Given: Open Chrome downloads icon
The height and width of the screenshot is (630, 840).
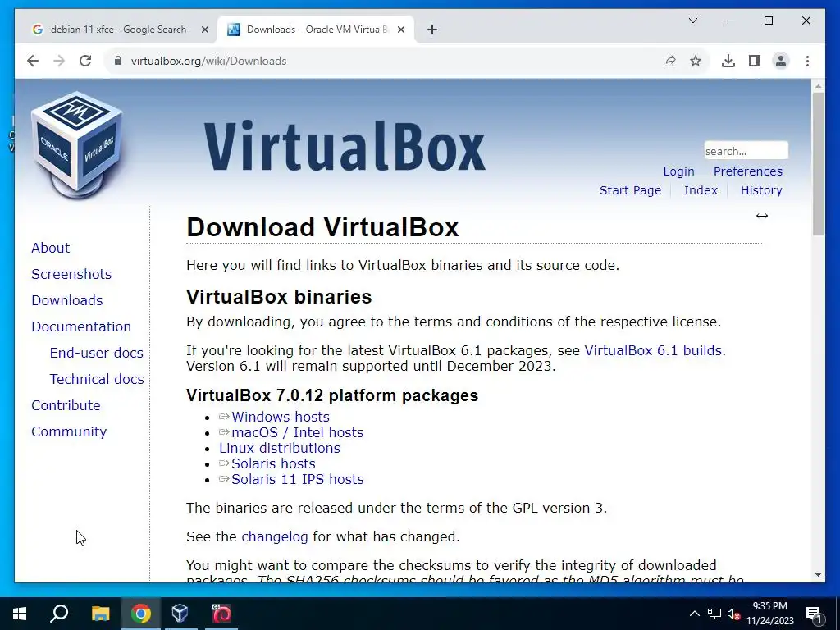Looking at the screenshot, I should pyautogui.click(x=728, y=61).
